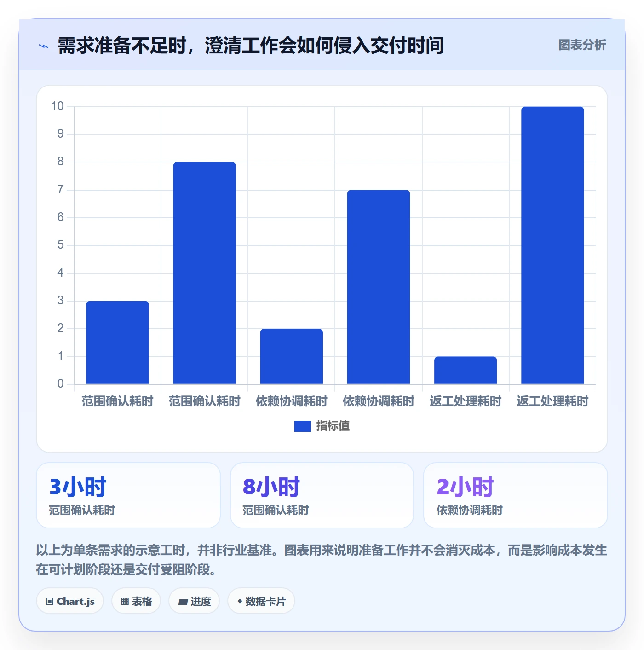Click y-axis label 10

[x=57, y=106]
